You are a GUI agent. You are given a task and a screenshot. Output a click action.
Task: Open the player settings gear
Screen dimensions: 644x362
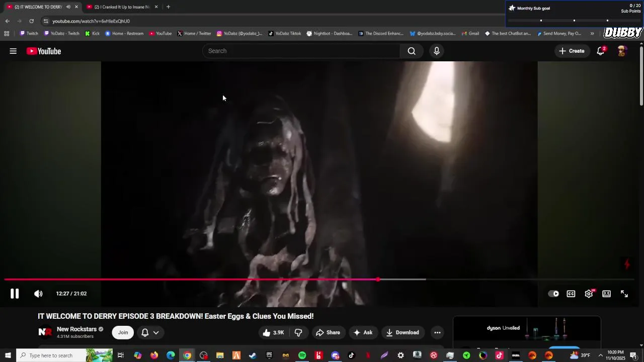click(x=589, y=294)
